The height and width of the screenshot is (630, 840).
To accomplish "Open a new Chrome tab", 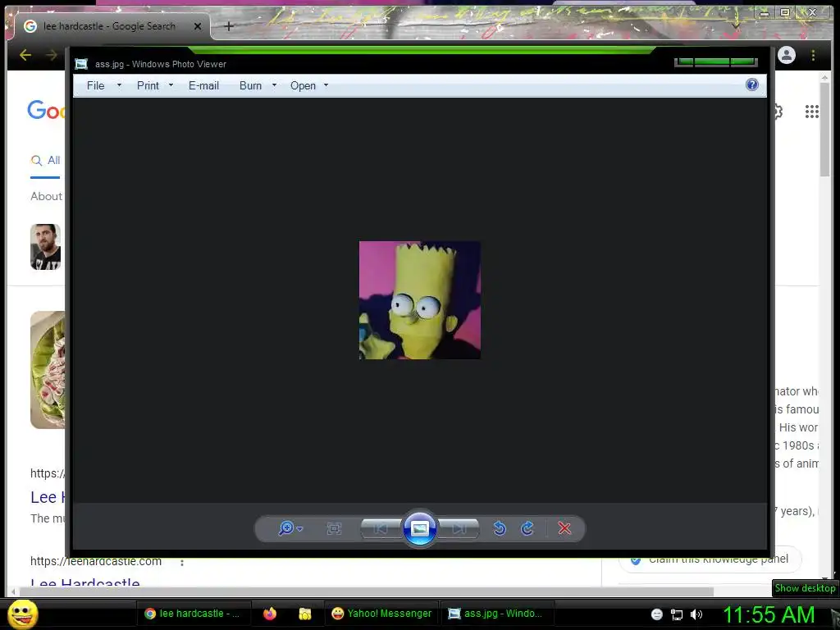I will 229,26.
